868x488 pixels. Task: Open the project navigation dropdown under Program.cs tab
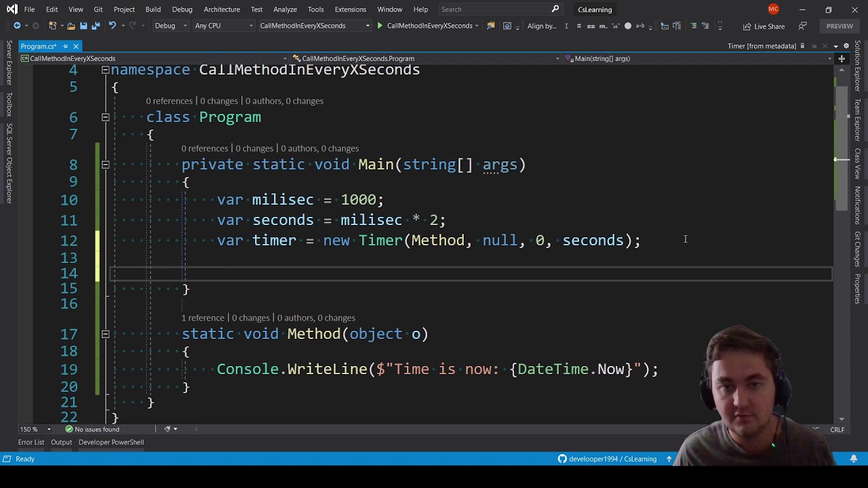(154, 58)
